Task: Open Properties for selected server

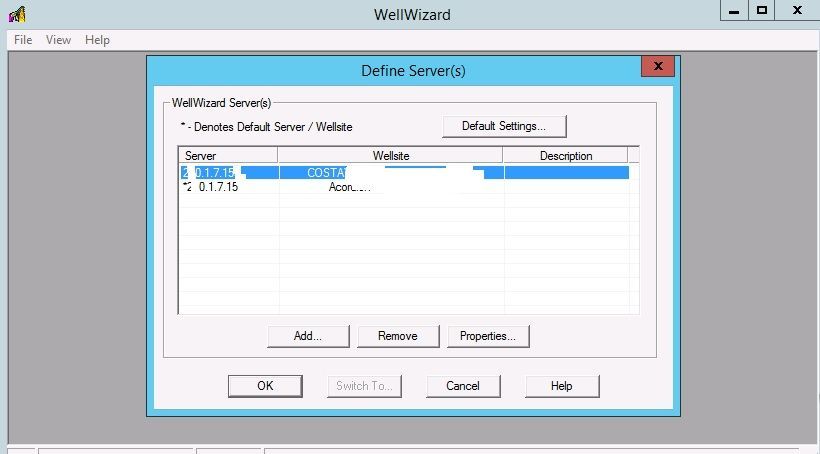Action: tap(488, 336)
